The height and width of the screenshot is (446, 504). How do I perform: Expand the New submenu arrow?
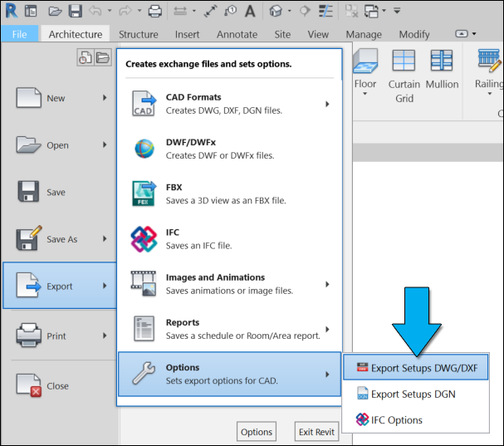(105, 98)
